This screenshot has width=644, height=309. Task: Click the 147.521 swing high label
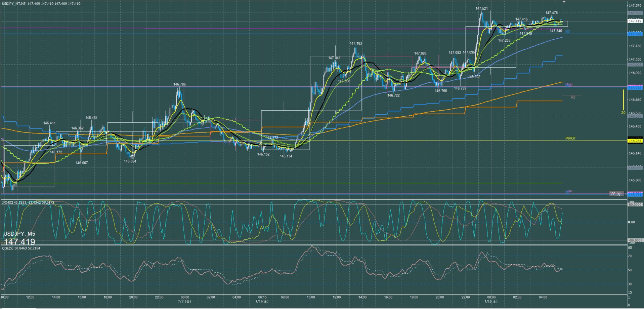tap(481, 8)
